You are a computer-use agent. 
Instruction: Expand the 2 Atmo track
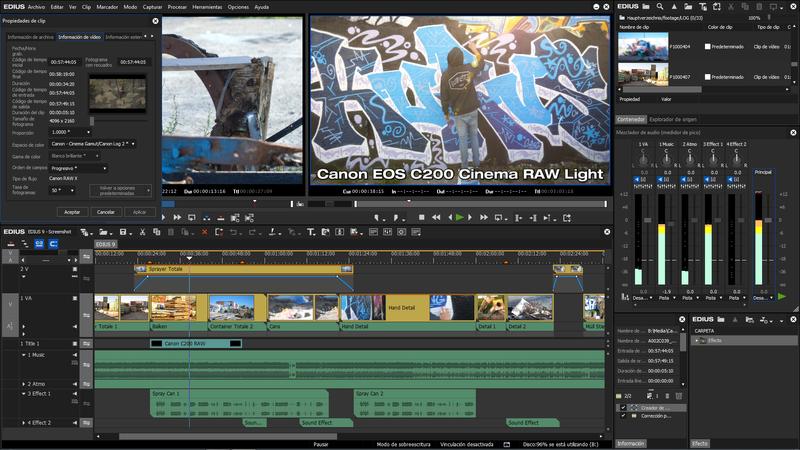tap(23, 384)
